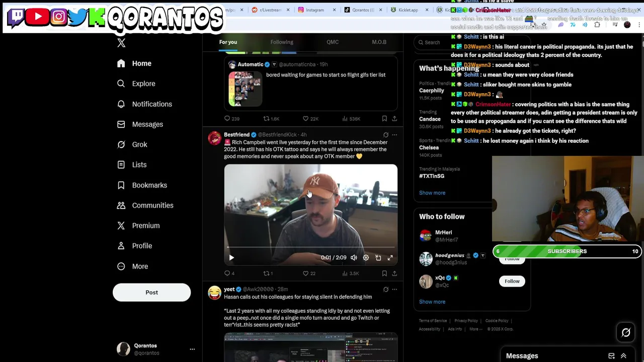Compose new message in Messages drawer
The width and height of the screenshot is (644, 362).
[611, 356]
